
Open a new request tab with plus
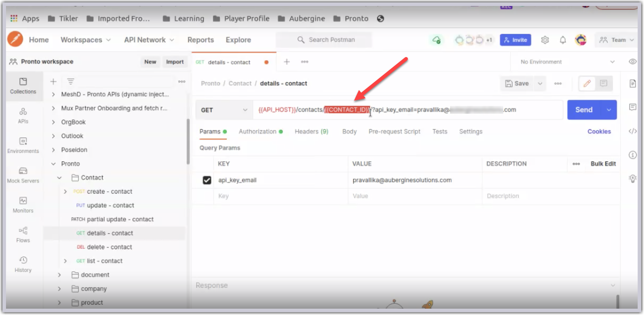coord(287,62)
